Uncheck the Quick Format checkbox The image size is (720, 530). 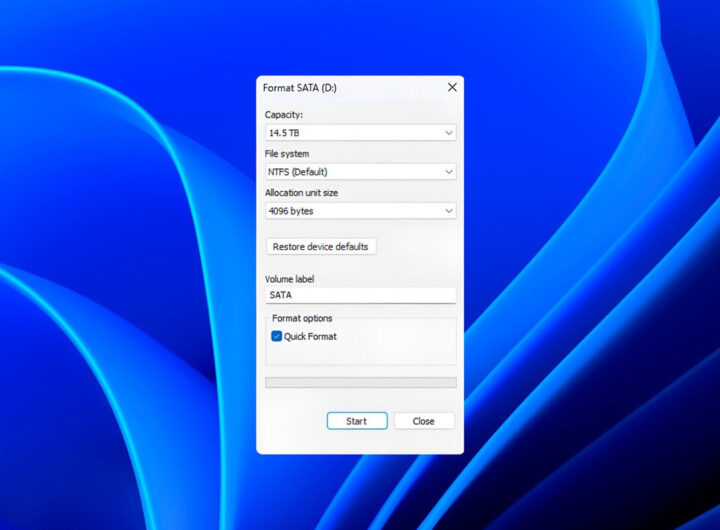276,337
